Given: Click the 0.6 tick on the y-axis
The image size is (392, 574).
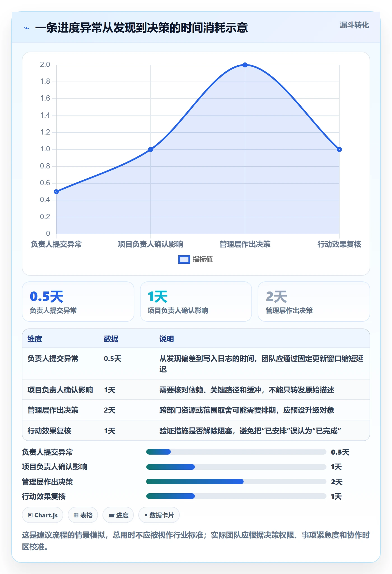Looking at the screenshot, I should [x=45, y=183].
